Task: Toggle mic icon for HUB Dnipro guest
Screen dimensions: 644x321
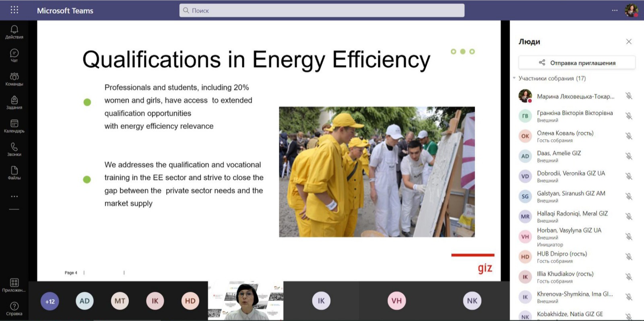Action: (x=629, y=257)
